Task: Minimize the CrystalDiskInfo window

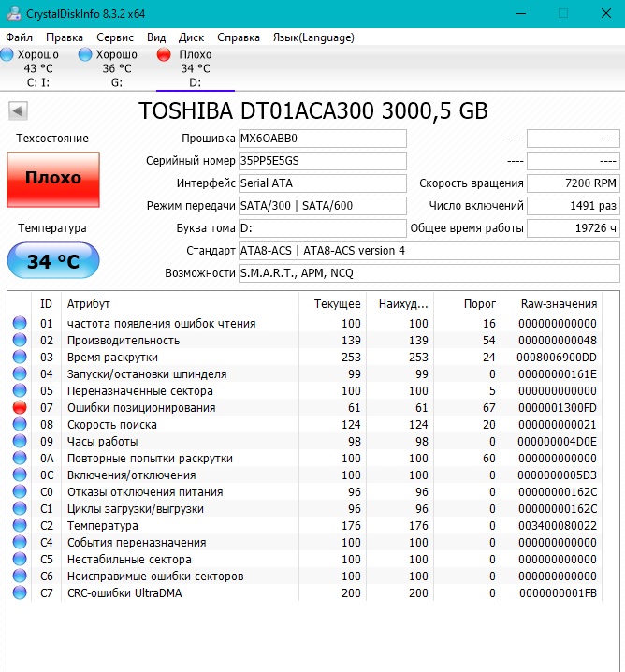Action: point(521,14)
